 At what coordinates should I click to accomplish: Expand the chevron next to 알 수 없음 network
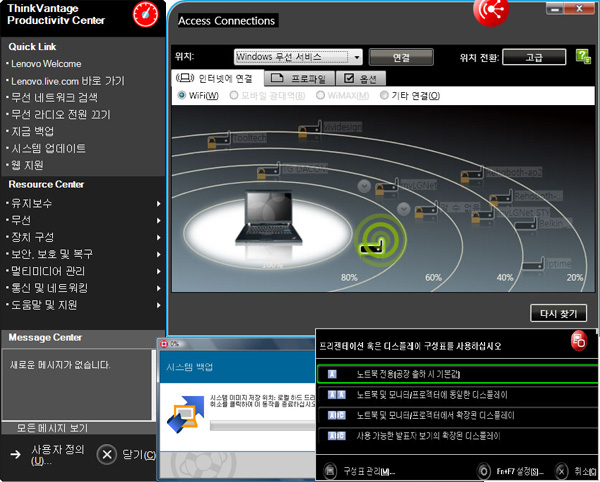[403, 209]
